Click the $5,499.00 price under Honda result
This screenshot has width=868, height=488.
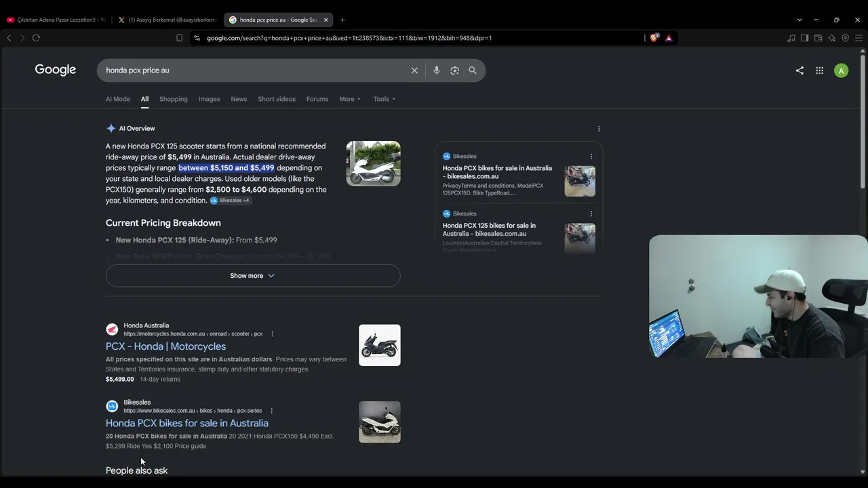coord(120,380)
